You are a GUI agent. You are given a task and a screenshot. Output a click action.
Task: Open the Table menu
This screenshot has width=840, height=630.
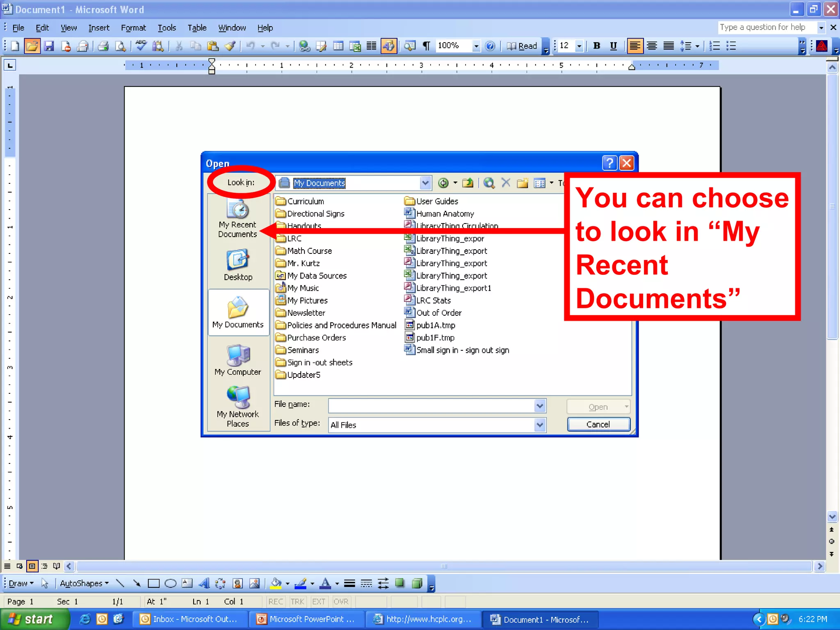tap(197, 28)
